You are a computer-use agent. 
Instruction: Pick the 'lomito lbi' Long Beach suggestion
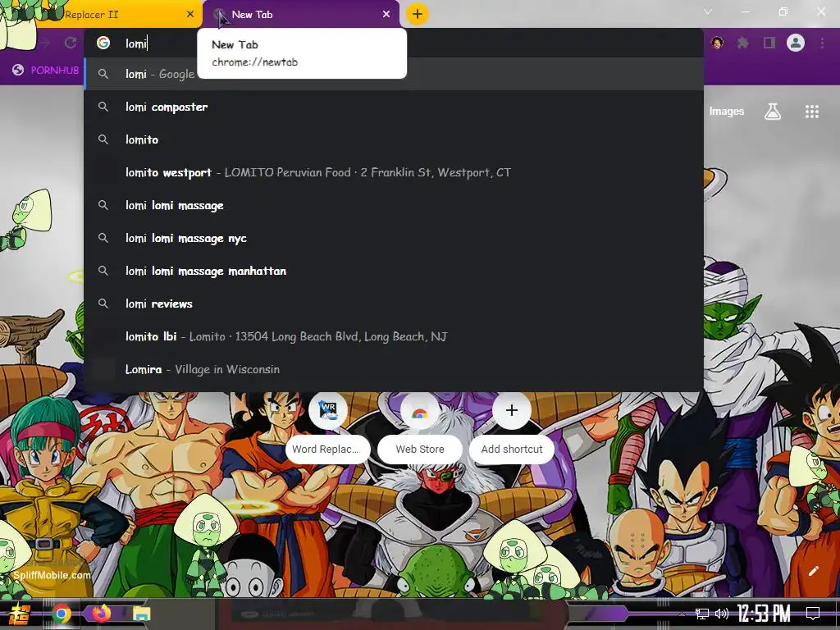coord(394,336)
